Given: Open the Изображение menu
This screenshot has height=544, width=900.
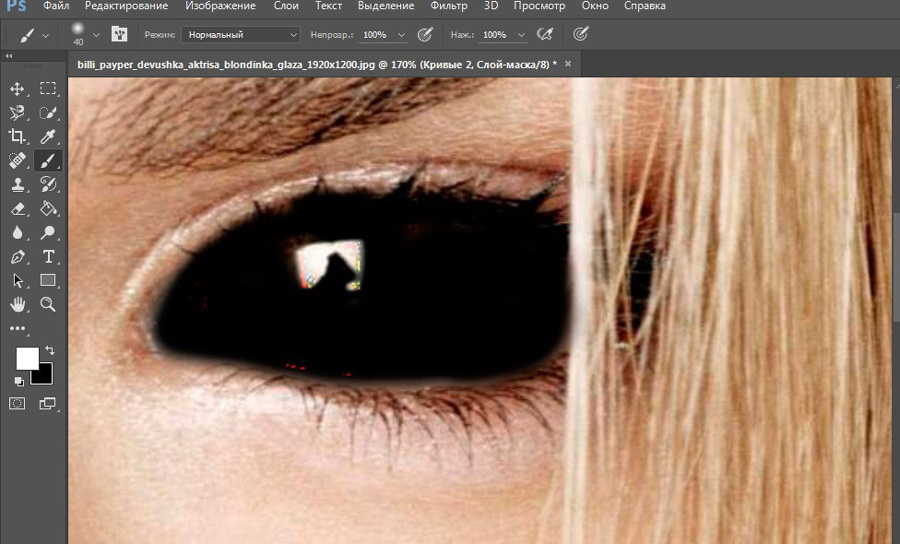Looking at the screenshot, I should 220,6.
